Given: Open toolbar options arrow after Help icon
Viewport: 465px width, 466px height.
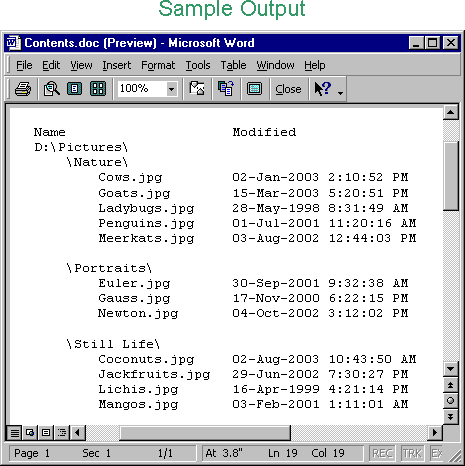Looking at the screenshot, I should (340, 93).
